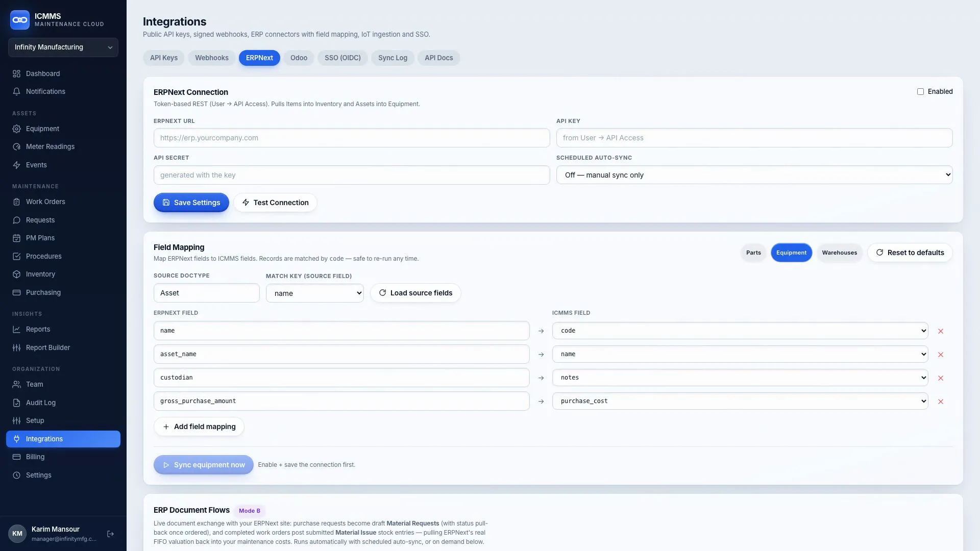Image resolution: width=980 pixels, height=551 pixels.
Task: Open Setup sliders icon
Action: pyautogui.click(x=16, y=421)
